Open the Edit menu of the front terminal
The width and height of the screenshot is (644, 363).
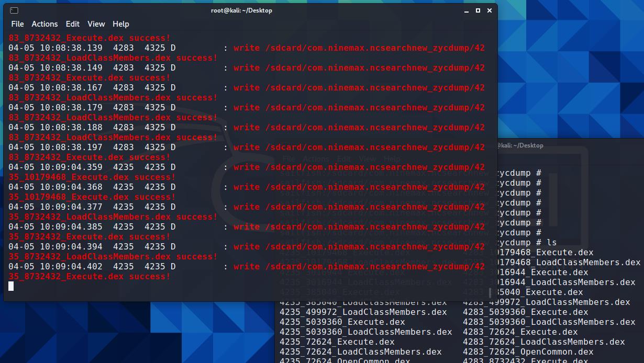pyautogui.click(x=72, y=24)
